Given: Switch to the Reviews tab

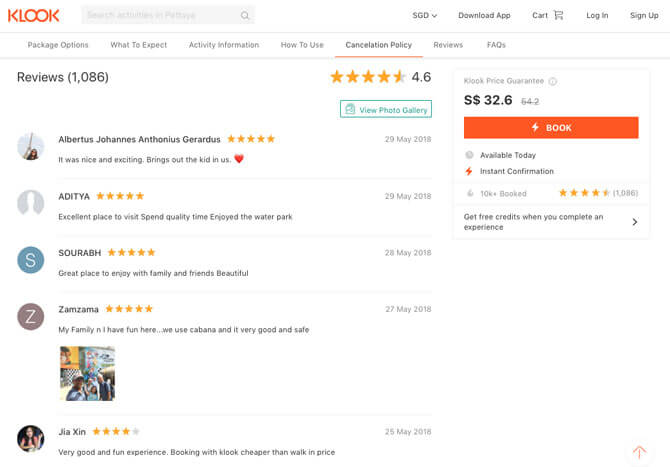Looking at the screenshot, I should (448, 45).
